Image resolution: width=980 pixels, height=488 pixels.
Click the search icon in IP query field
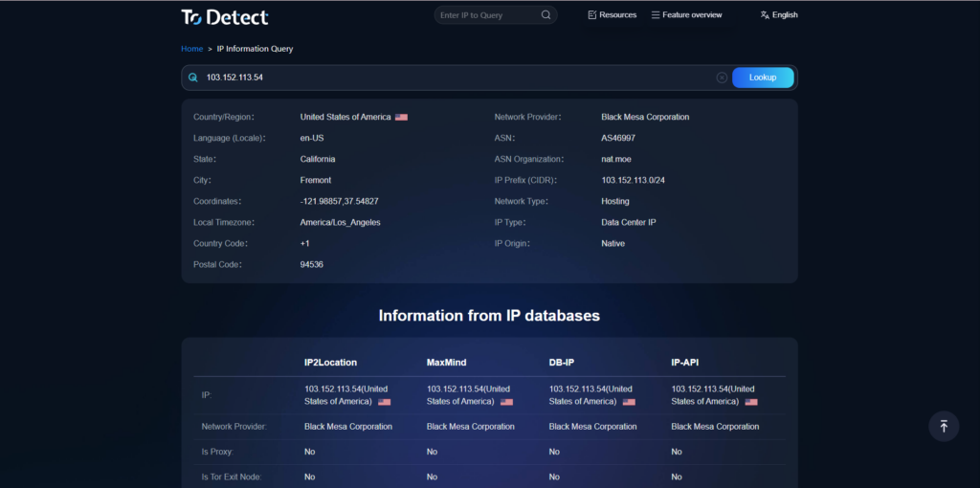point(193,78)
